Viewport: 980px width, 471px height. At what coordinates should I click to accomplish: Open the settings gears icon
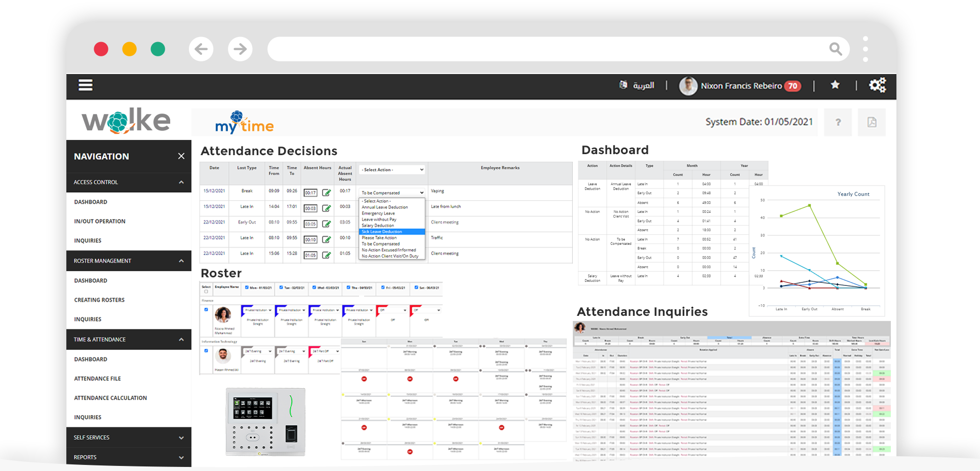pyautogui.click(x=877, y=85)
